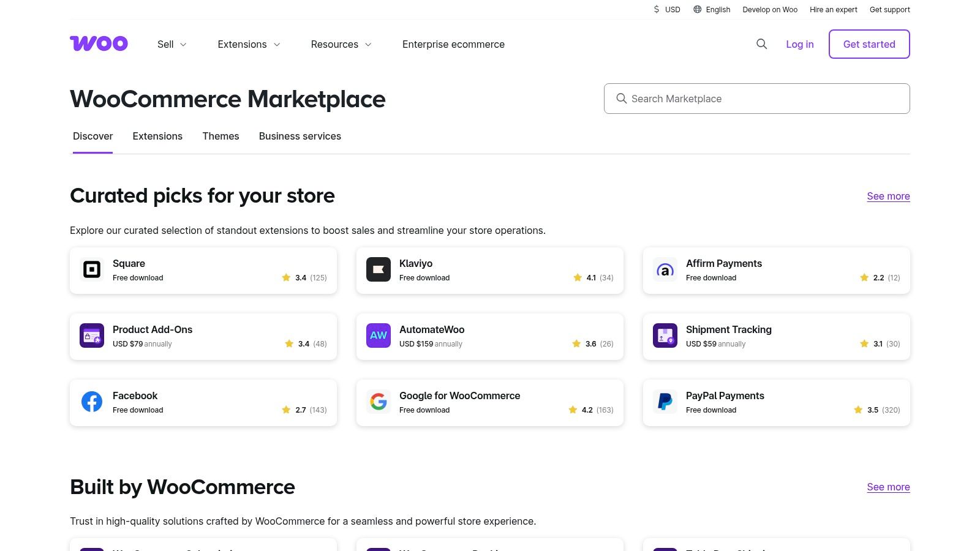Select the Affirm Payments icon
Viewport: 980px width, 551px height.
665,270
